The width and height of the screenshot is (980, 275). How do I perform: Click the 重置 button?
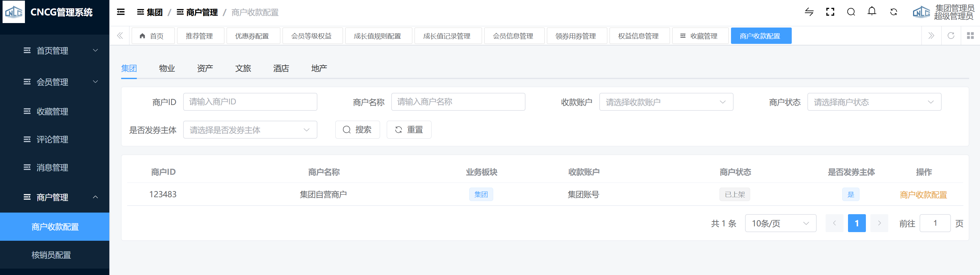(408, 130)
